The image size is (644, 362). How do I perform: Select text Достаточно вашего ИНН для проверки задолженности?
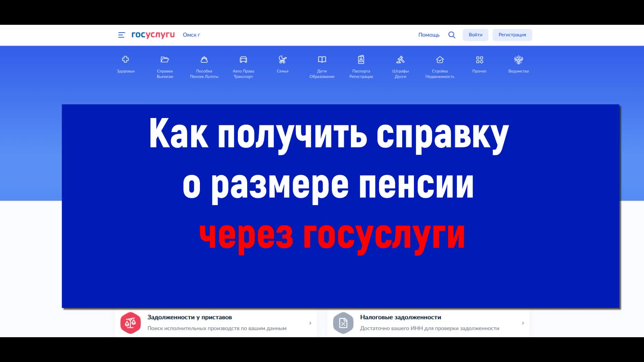point(430,328)
